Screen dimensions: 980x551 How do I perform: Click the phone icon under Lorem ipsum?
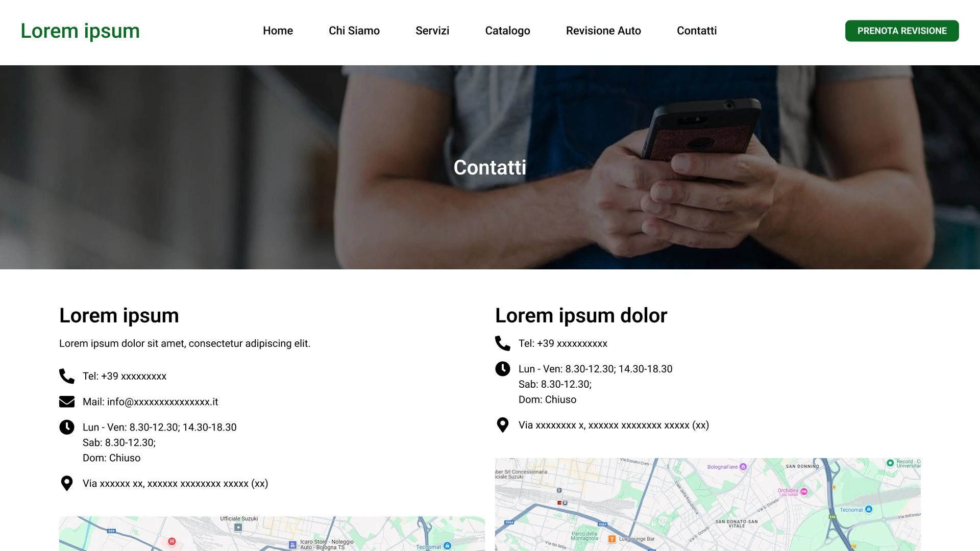pyautogui.click(x=67, y=376)
